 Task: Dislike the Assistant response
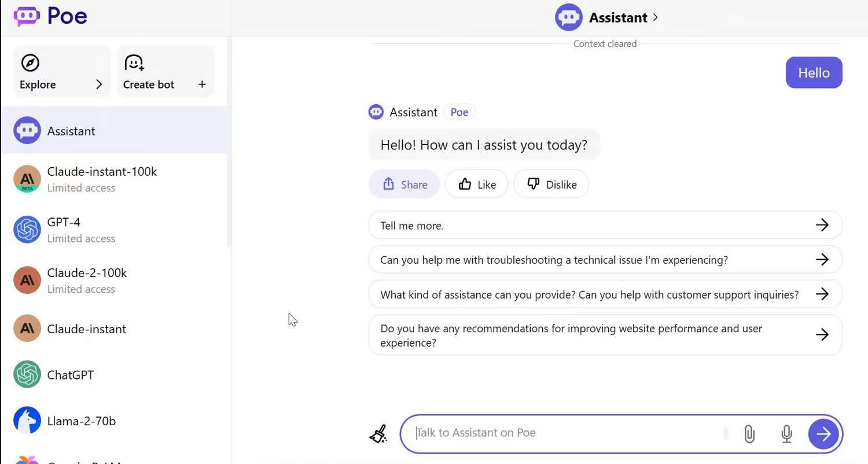[x=551, y=184]
